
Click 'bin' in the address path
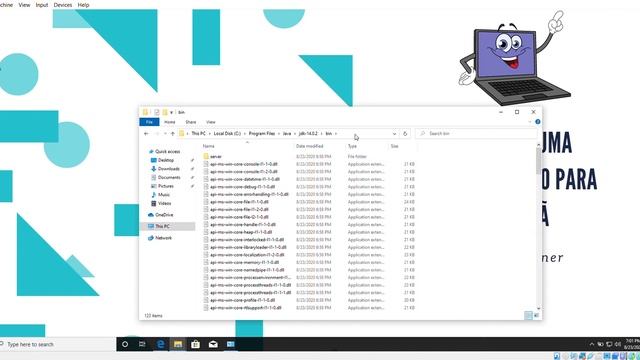pos(328,133)
